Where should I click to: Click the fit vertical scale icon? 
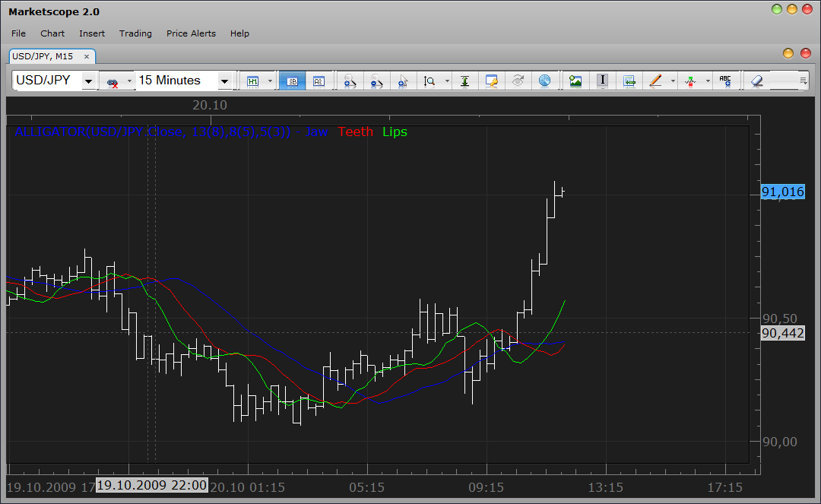pos(464,81)
